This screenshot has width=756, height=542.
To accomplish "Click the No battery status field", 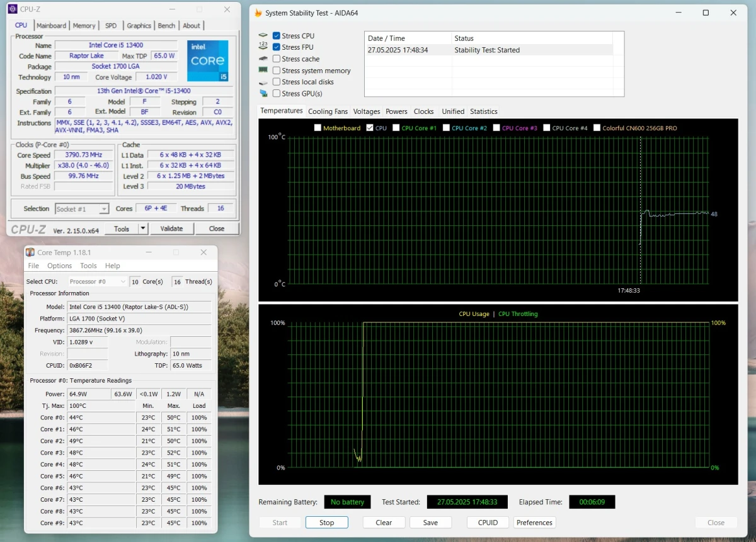I will click(347, 502).
